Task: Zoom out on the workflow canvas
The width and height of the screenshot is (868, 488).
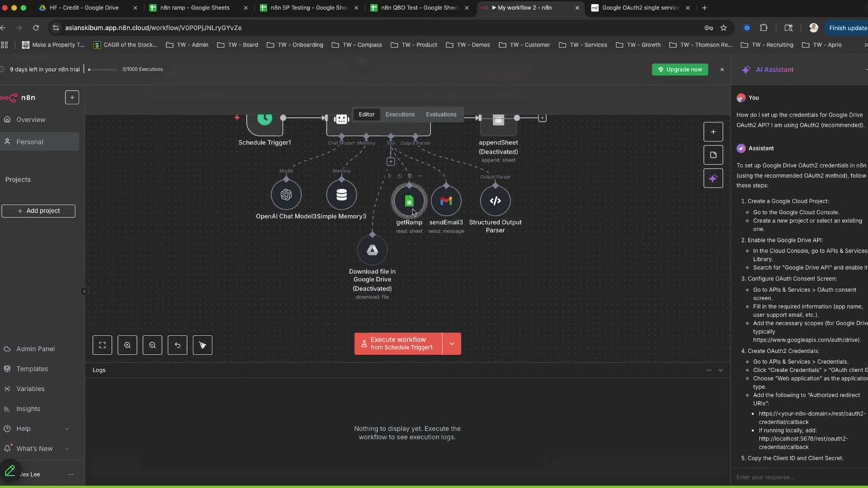Action: 153,345
